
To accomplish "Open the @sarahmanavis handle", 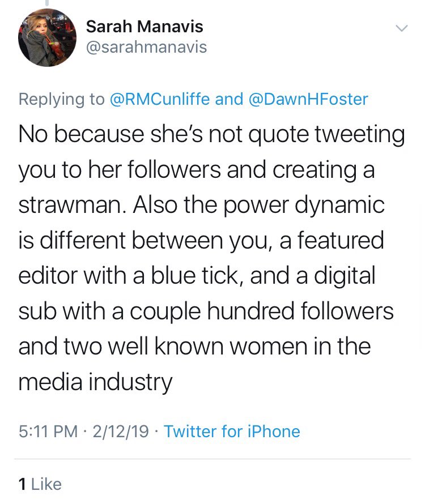I will point(146,47).
